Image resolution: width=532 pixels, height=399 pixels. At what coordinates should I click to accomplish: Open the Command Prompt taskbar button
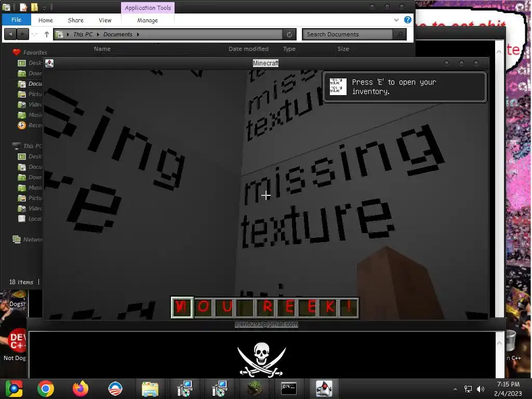289,389
